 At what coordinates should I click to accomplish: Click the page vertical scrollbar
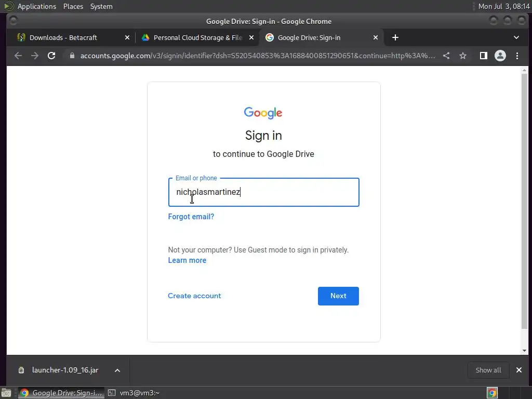525,201
